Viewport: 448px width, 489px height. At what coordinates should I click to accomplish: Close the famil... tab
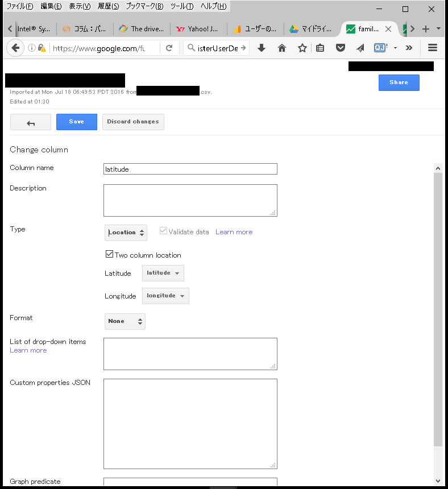pos(388,29)
